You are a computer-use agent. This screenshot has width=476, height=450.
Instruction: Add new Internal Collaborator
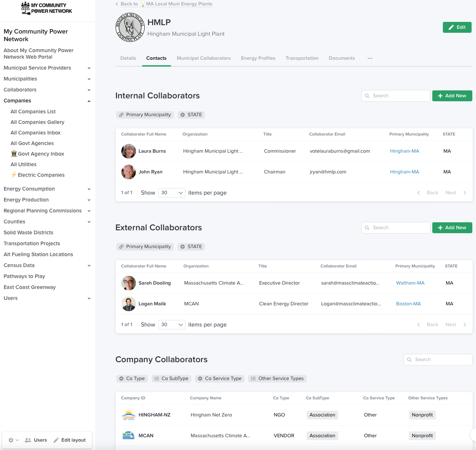click(x=452, y=96)
